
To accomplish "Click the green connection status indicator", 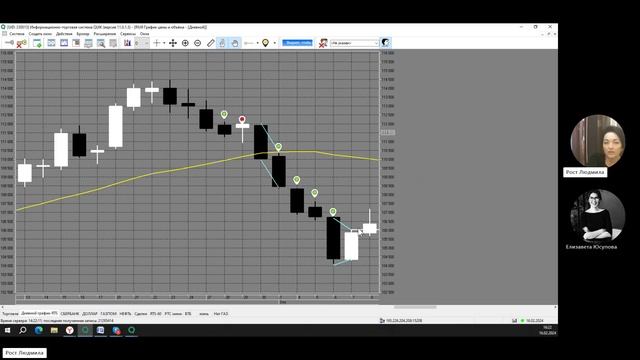I will [522, 321].
